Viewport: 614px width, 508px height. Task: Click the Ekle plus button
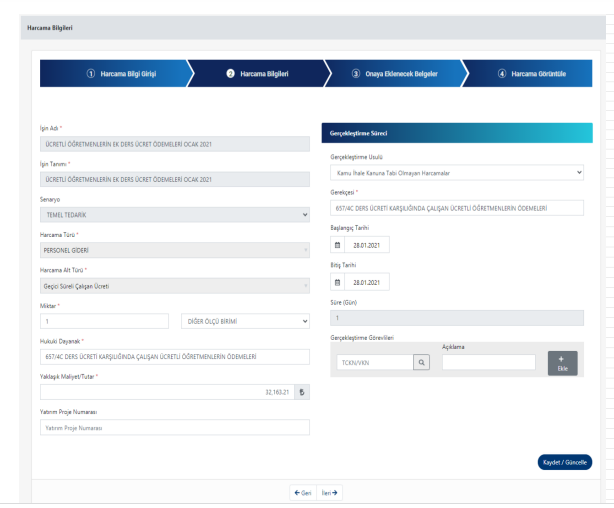(562, 363)
